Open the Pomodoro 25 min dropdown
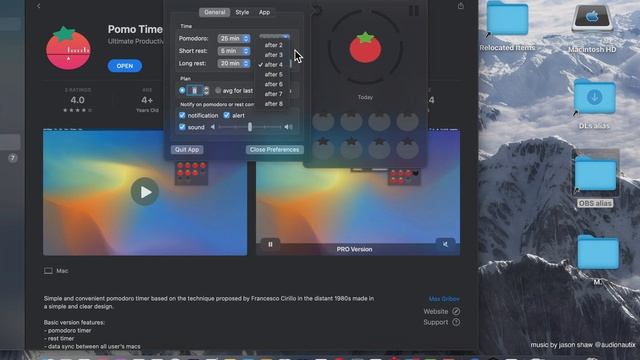Image resolution: width=640 pixels, height=360 pixels. coord(233,38)
